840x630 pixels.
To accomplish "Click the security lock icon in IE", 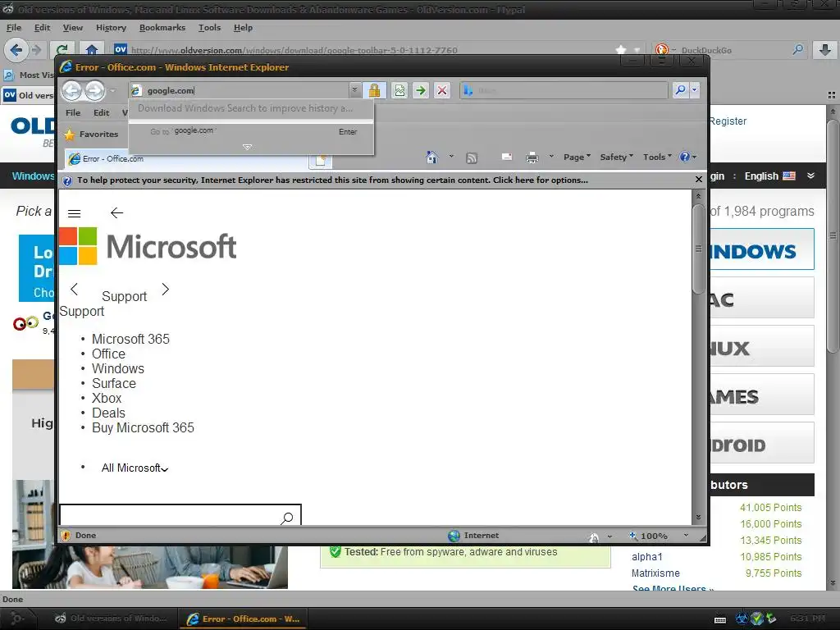I will coord(374,90).
